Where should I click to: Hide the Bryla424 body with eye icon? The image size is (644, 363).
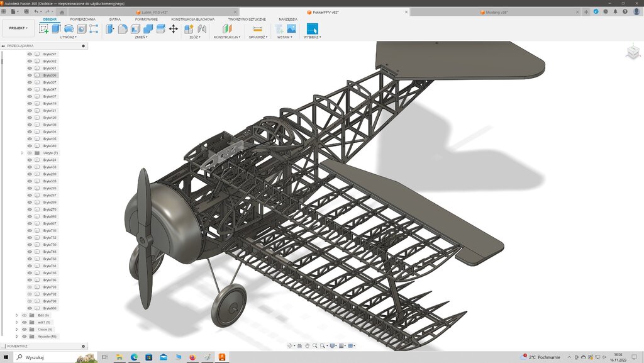coord(30,160)
